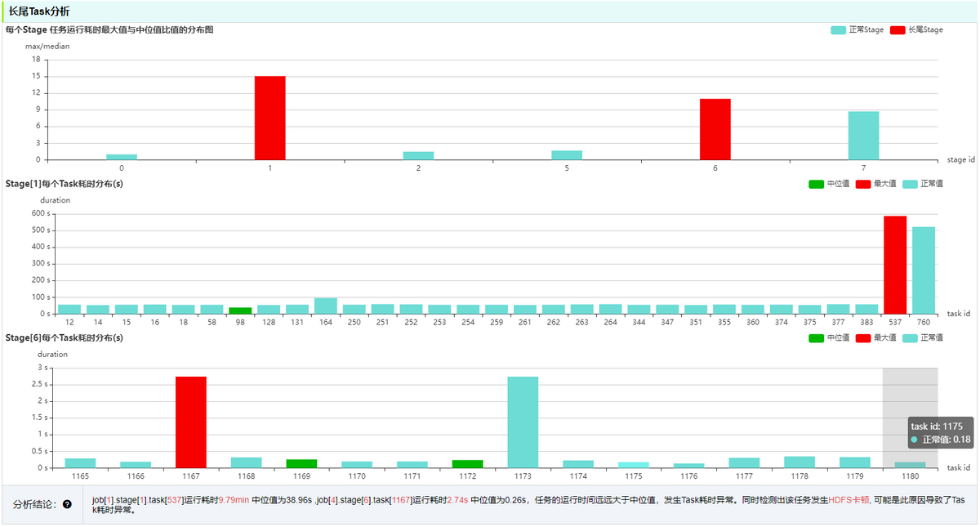Click the green median bar for task 98
The image size is (980, 527).
coord(240,310)
